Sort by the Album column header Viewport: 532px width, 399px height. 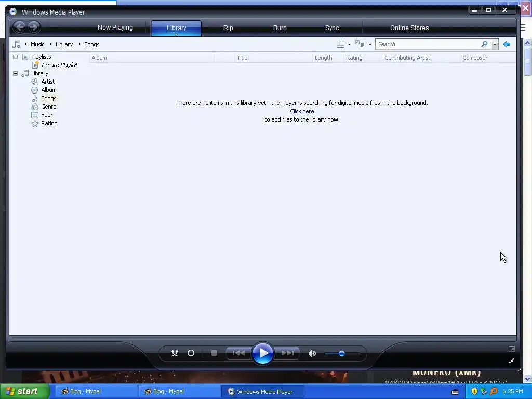pos(151,58)
